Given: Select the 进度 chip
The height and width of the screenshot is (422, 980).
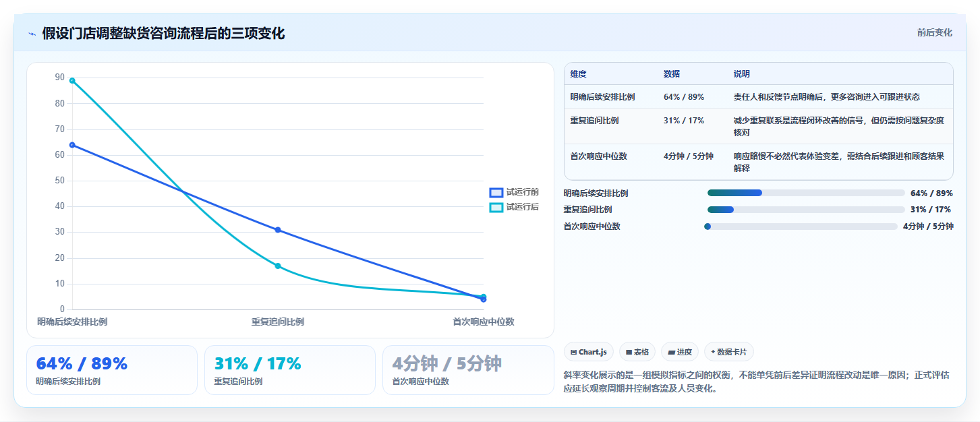Looking at the screenshot, I should tap(680, 352).
